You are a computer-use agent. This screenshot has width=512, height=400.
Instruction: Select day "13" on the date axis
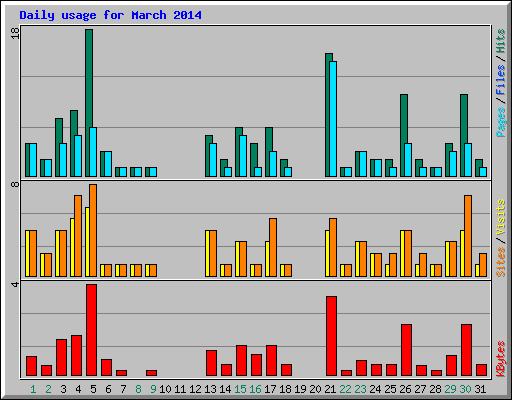(210, 389)
